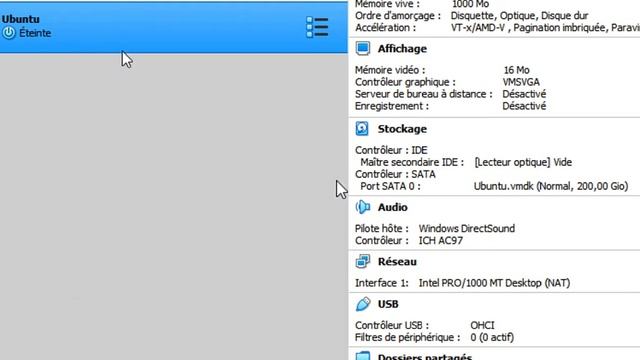Click the Contrôleur graphique label
Screen dimensions: 640x360
point(405,82)
